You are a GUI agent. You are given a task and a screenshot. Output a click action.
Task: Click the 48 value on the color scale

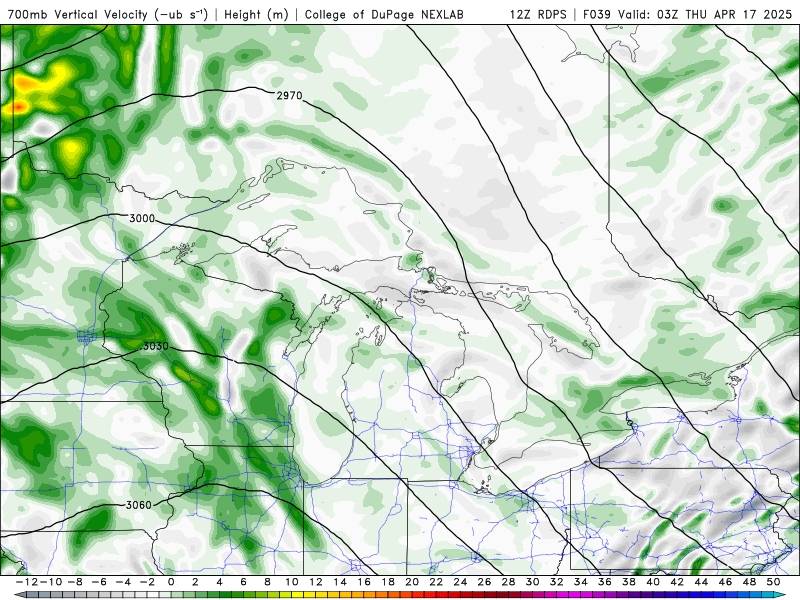click(749, 582)
